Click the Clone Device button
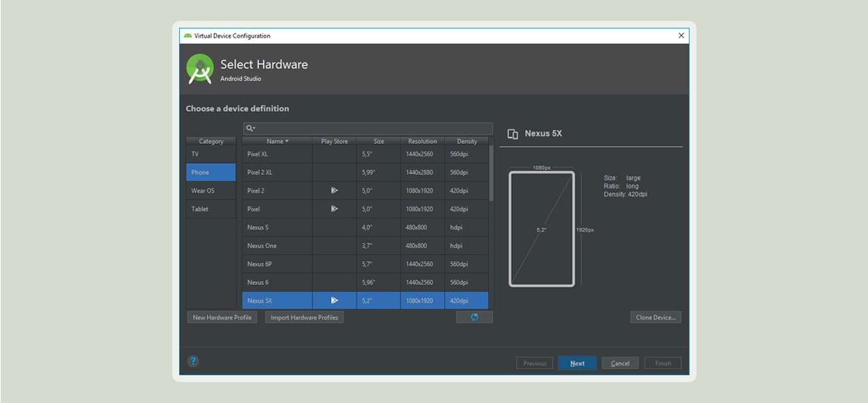The width and height of the screenshot is (868, 403). coord(656,318)
